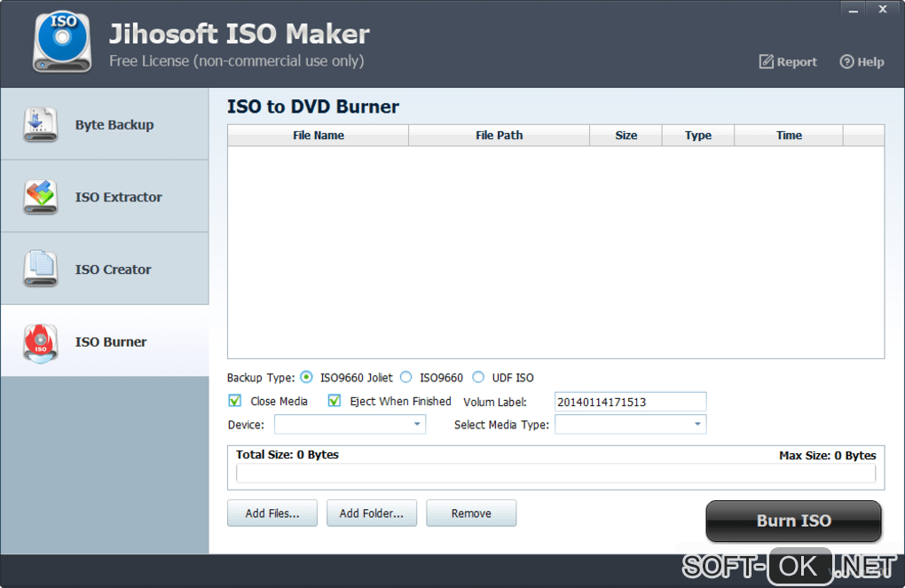
Task: Sort by File Name column header
Action: 318,135
